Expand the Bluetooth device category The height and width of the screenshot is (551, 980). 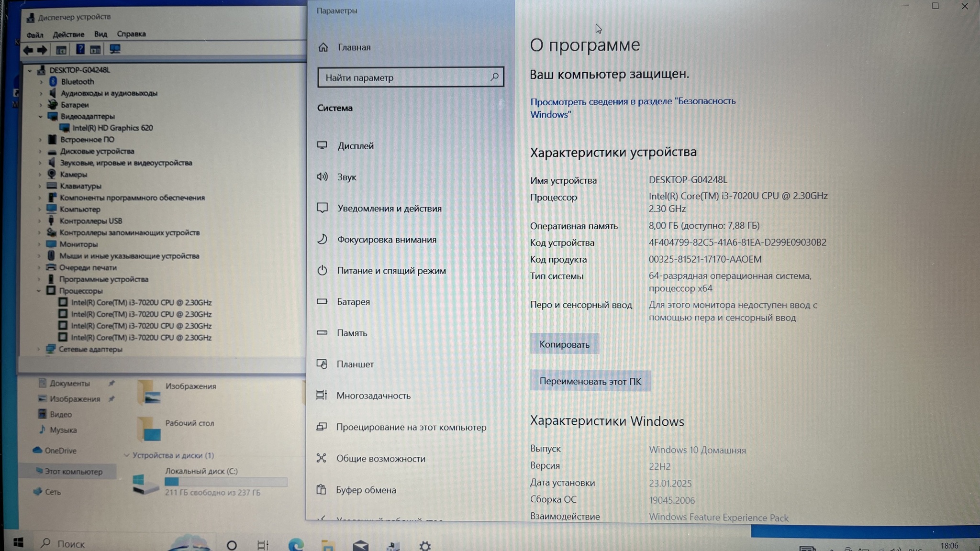(x=41, y=82)
